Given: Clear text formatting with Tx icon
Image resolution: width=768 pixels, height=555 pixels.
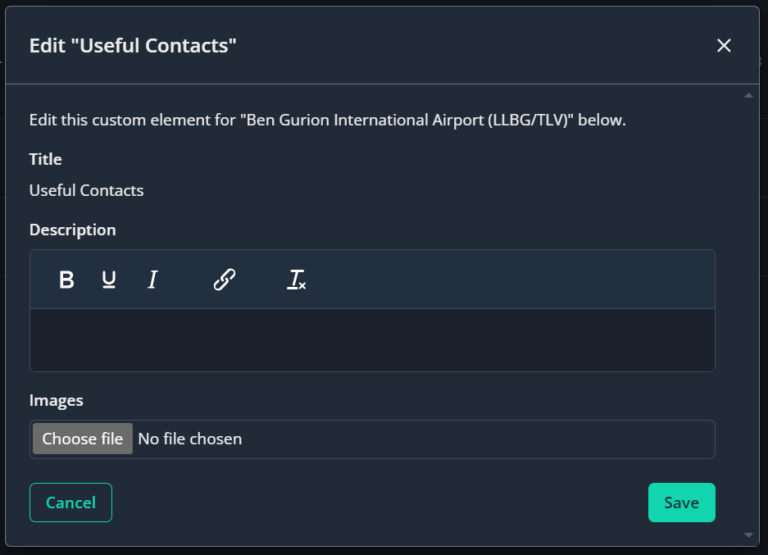Looking at the screenshot, I should [x=296, y=280].
